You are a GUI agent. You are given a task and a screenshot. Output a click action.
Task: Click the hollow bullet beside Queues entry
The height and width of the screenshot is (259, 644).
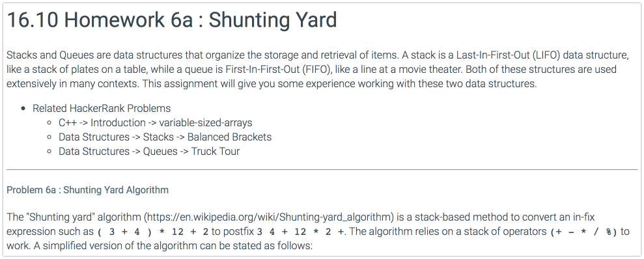[49, 152]
